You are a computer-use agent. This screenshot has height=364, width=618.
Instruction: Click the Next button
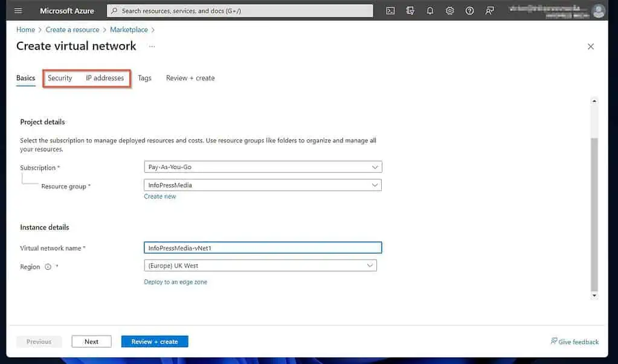click(91, 341)
